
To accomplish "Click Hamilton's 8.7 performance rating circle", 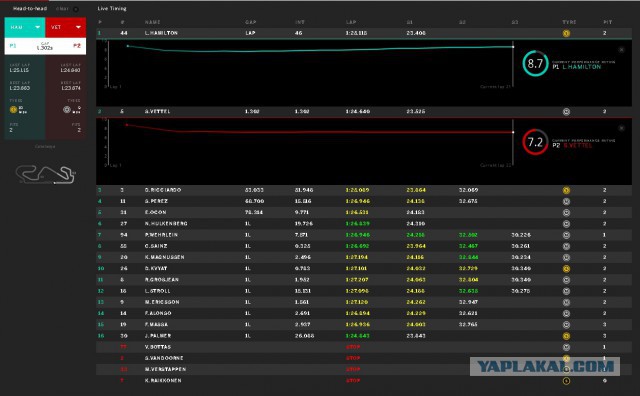I will (535, 63).
